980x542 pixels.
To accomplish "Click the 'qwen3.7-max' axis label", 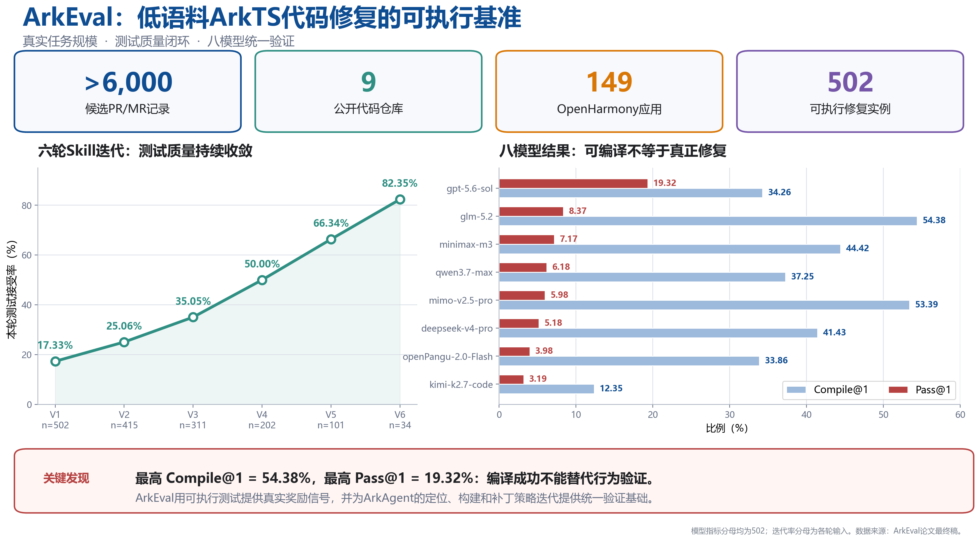I will (464, 272).
